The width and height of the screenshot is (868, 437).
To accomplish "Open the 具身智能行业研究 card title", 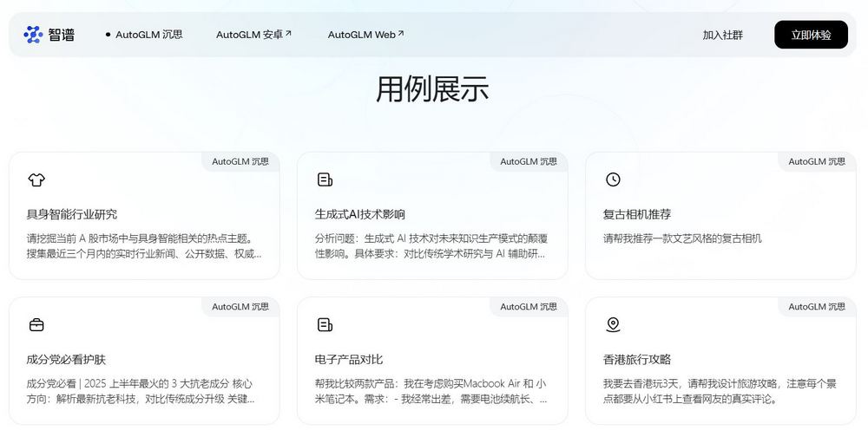I will tap(72, 214).
